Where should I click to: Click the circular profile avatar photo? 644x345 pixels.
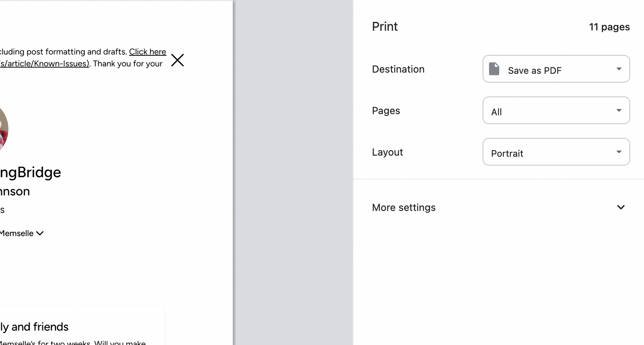tap(3, 129)
